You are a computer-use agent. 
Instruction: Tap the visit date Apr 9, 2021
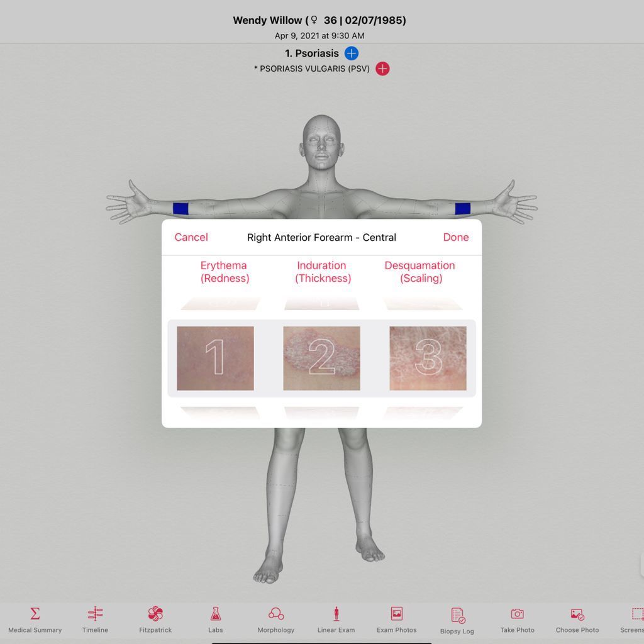(319, 36)
